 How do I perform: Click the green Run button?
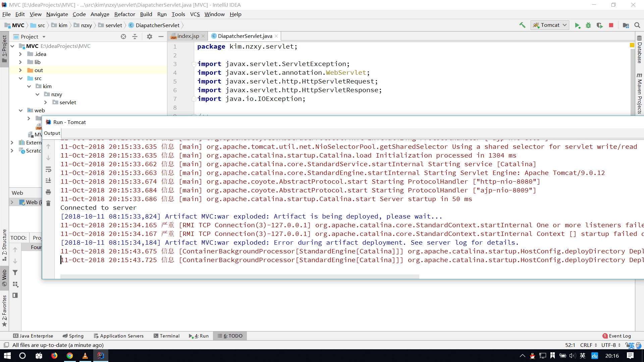click(577, 25)
